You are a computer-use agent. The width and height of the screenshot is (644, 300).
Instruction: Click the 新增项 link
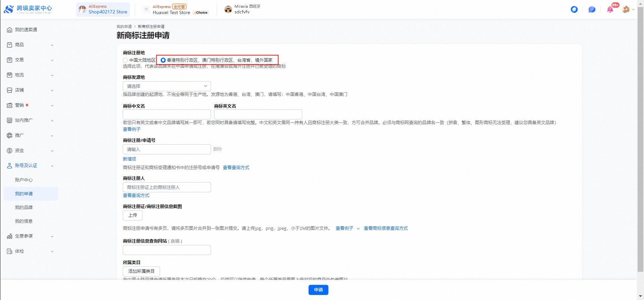pyautogui.click(x=129, y=159)
